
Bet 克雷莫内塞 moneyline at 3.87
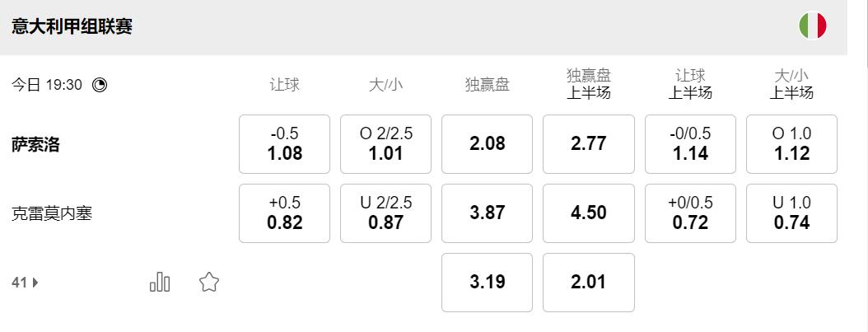(487, 213)
